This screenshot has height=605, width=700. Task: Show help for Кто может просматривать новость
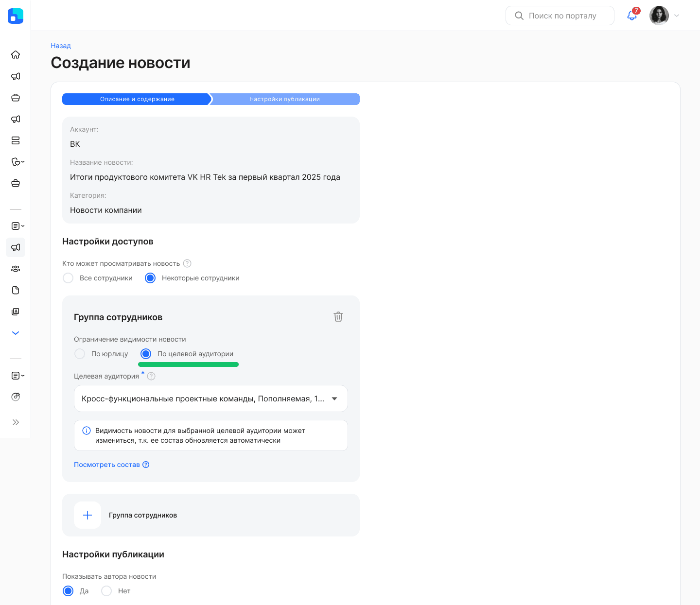click(187, 263)
